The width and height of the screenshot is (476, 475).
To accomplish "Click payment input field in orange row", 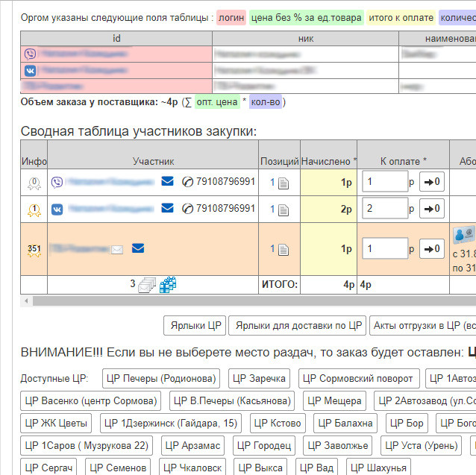I will pyautogui.click(x=385, y=248).
